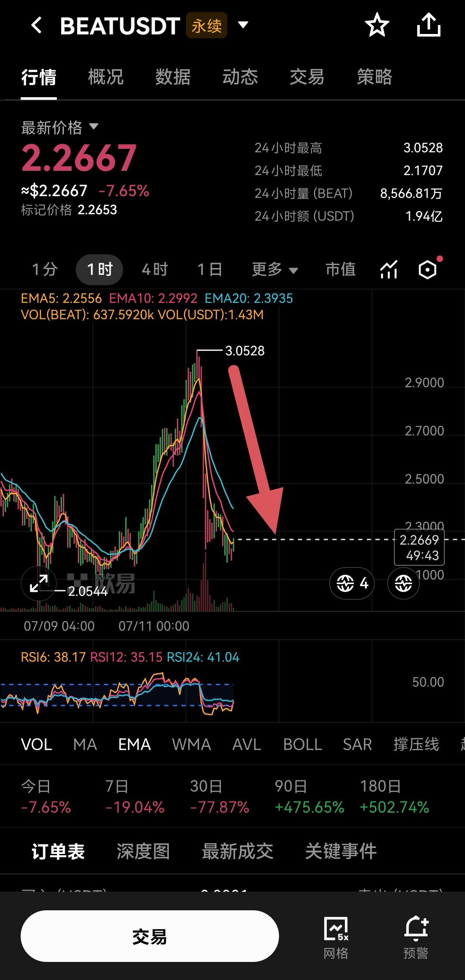465x980 pixels.
Task: Enable the AVL indicator
Action: [x=247, y=745]
